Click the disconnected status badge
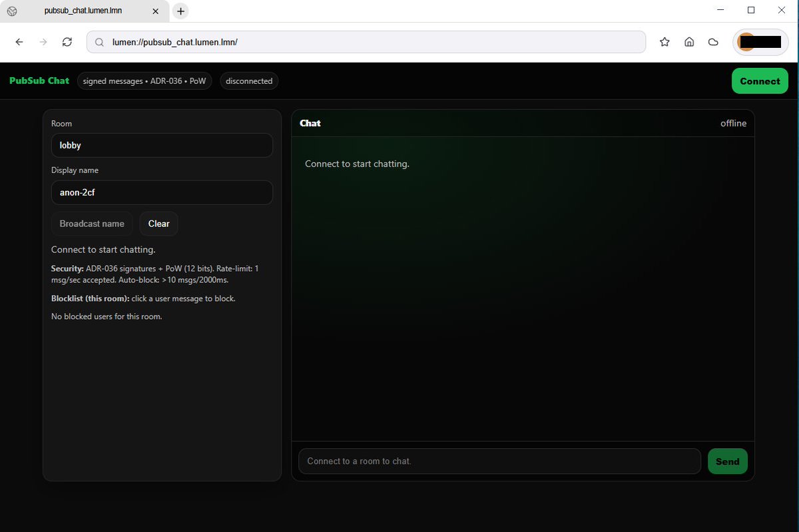Screen dimensions: 799x532 [x=249, y=81]
